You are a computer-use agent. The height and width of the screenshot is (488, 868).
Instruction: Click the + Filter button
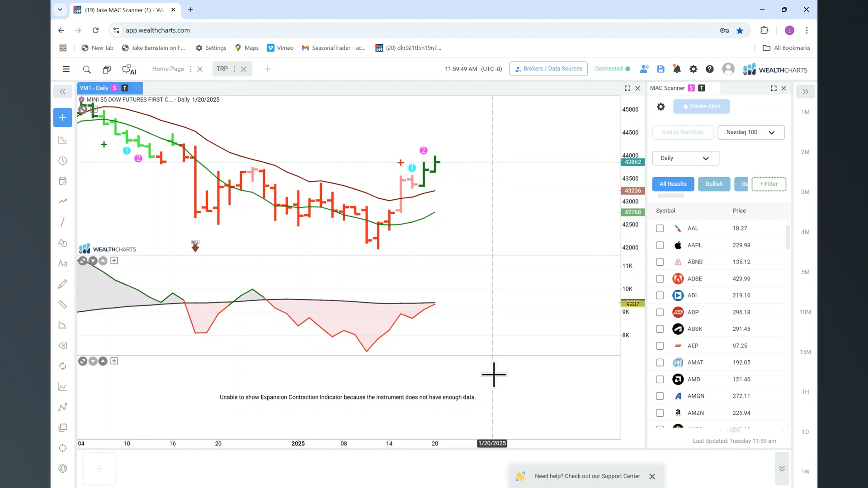769,184
